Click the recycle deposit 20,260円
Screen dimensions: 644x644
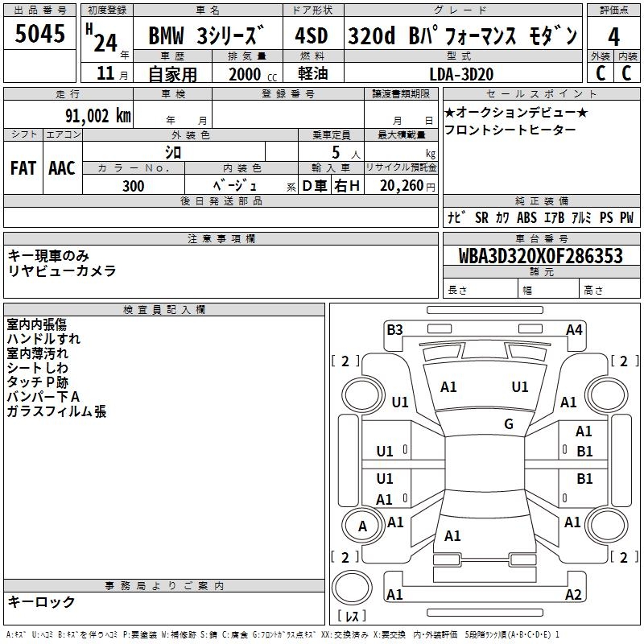[x=407, y=186]
